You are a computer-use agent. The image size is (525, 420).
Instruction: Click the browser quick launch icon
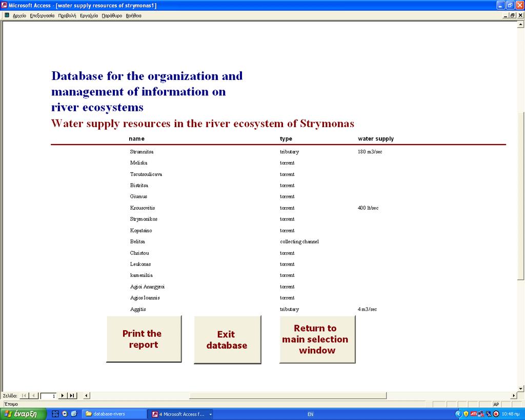(74, 414)
